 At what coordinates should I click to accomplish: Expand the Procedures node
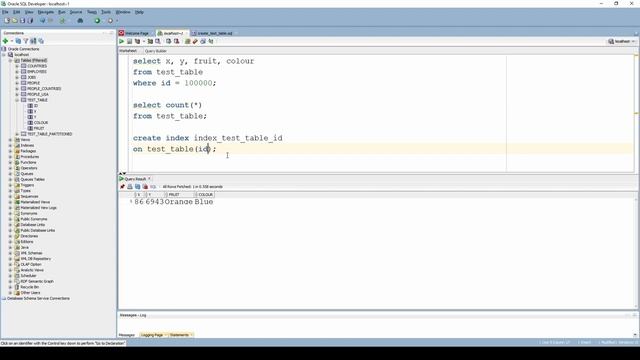pyautogui.click(x=10, y=157)
